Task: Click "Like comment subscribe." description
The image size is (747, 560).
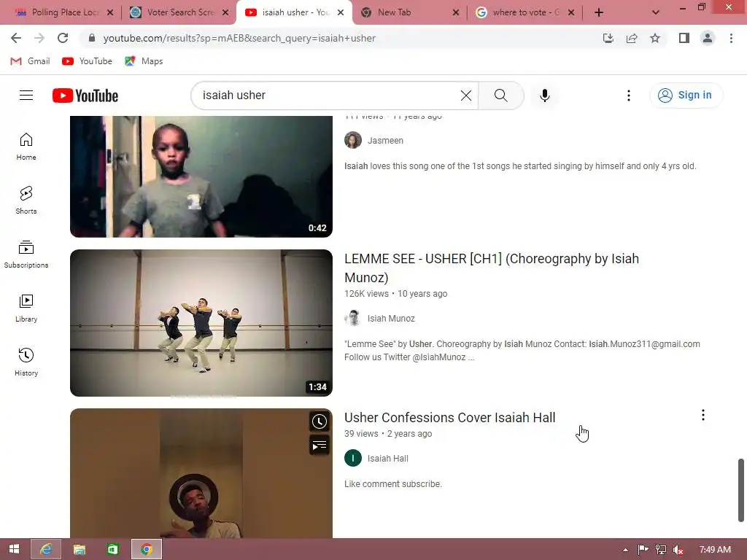Action: pyautogui.click(x=393, y=484)
